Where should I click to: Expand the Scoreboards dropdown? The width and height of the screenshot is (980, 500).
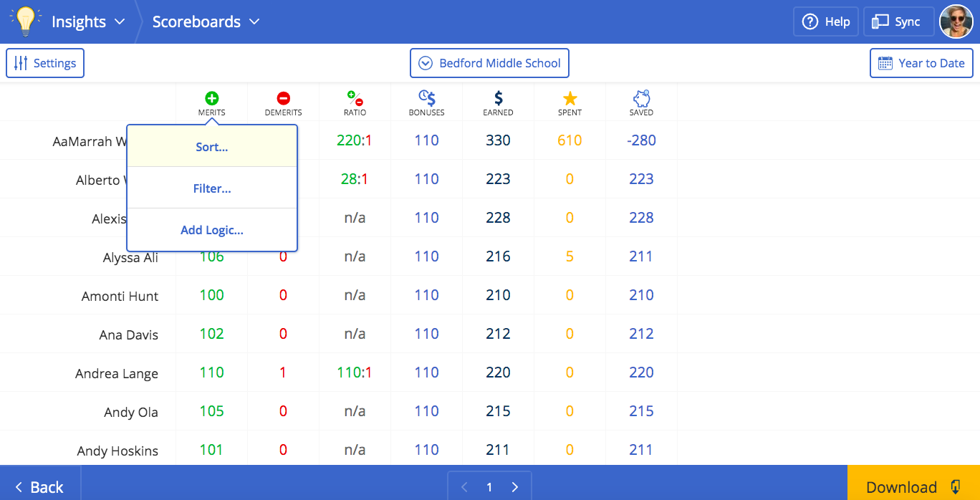(206, 21)
